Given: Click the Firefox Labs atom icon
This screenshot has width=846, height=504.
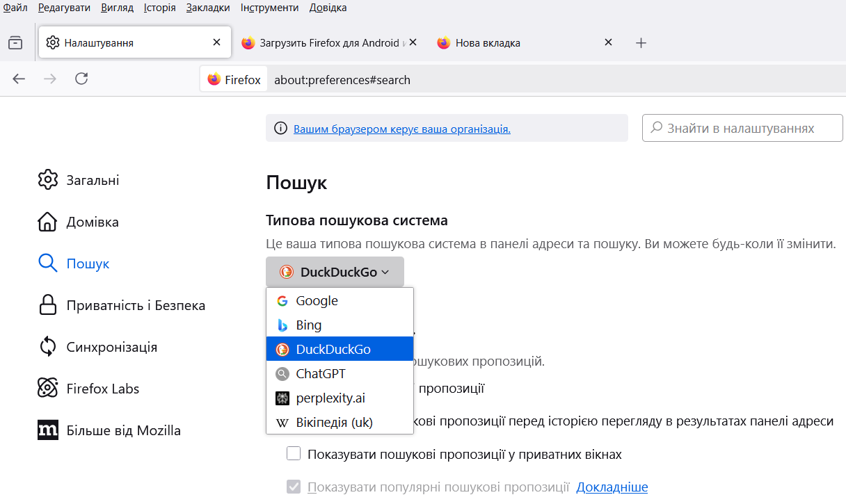Looking at the screenshot, I should (47, 389).
